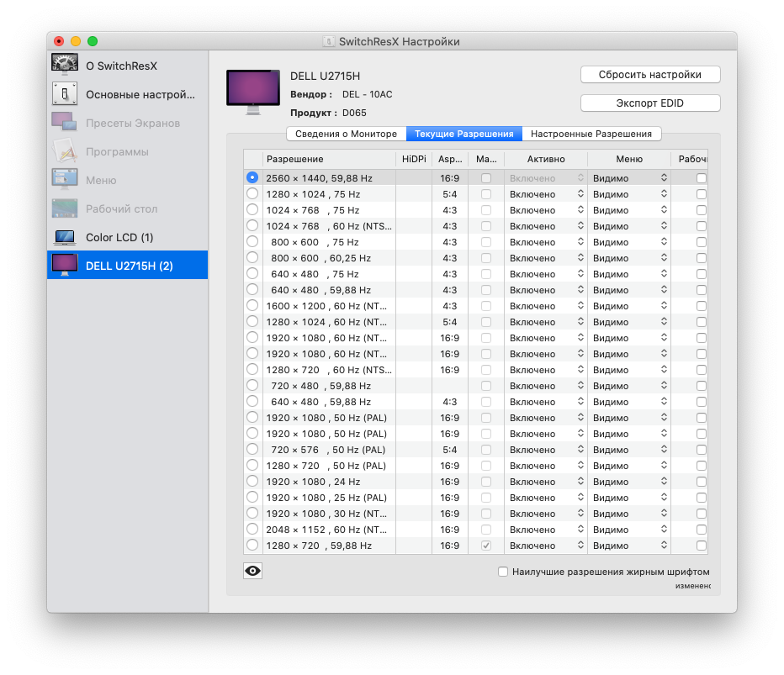Tick the Рабочий checkbox for 720 × 576 row
Screen dimensions: 784x675
click(702, 450)
